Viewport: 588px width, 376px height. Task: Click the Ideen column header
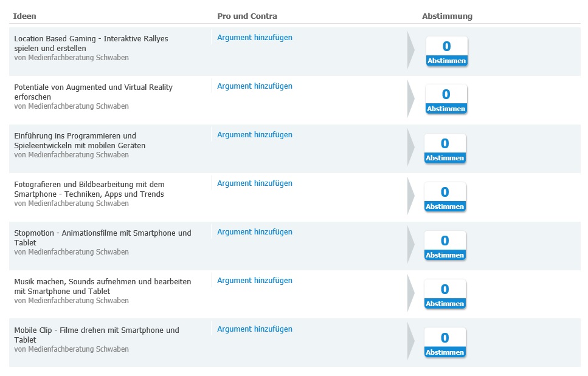24,16
